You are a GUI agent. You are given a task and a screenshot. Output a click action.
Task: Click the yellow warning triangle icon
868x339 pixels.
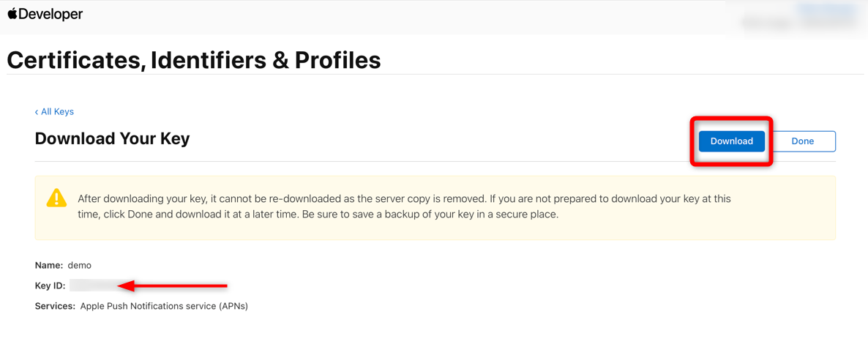(56, 198)
